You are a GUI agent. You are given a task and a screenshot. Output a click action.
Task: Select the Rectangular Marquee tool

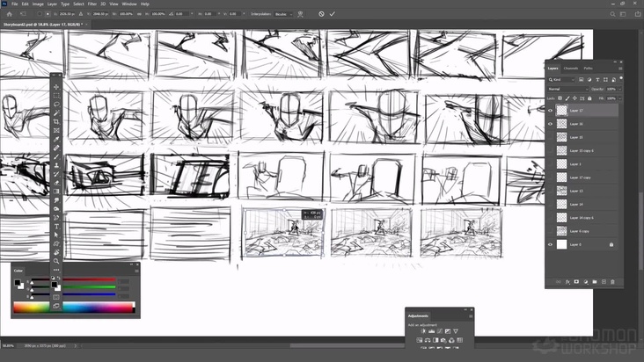(56, 96)
